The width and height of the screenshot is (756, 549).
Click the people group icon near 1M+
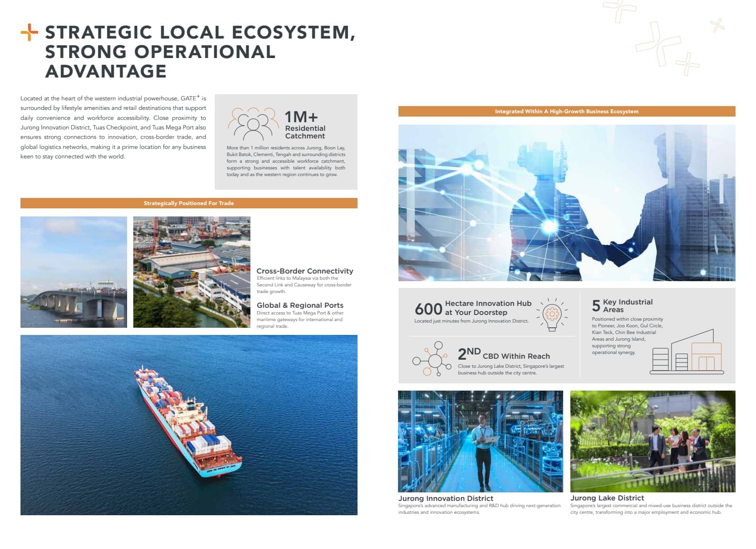253,123
